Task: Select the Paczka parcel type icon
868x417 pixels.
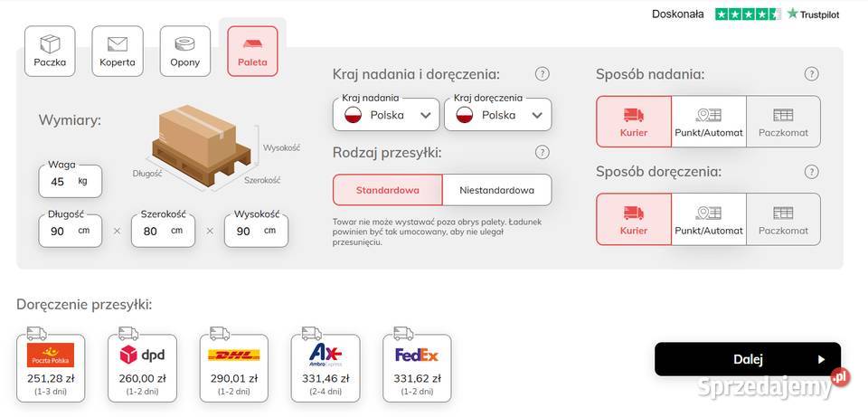Action: (x=50, y=51)
